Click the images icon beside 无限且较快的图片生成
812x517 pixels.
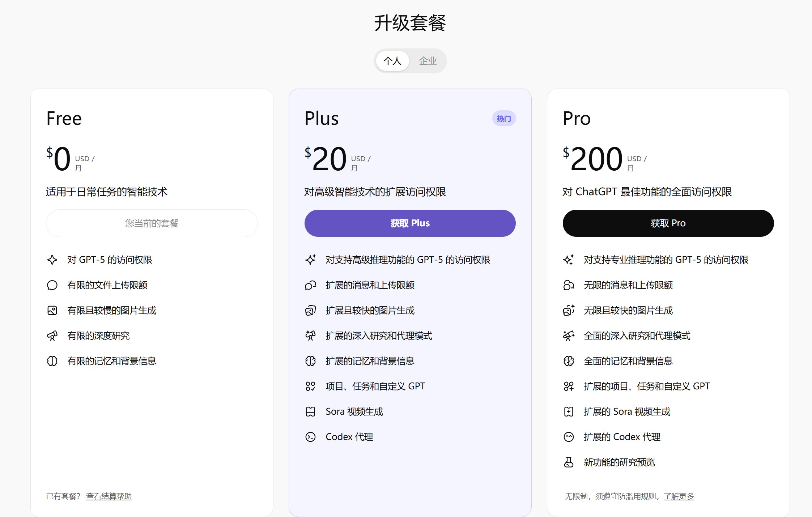coord(569,310)
